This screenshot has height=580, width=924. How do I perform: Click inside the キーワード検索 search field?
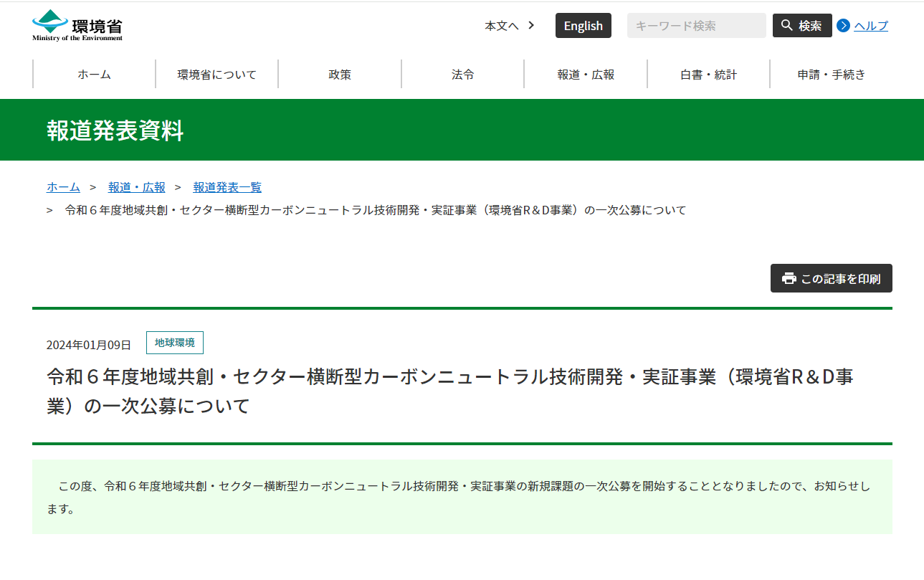coord(695,25)
